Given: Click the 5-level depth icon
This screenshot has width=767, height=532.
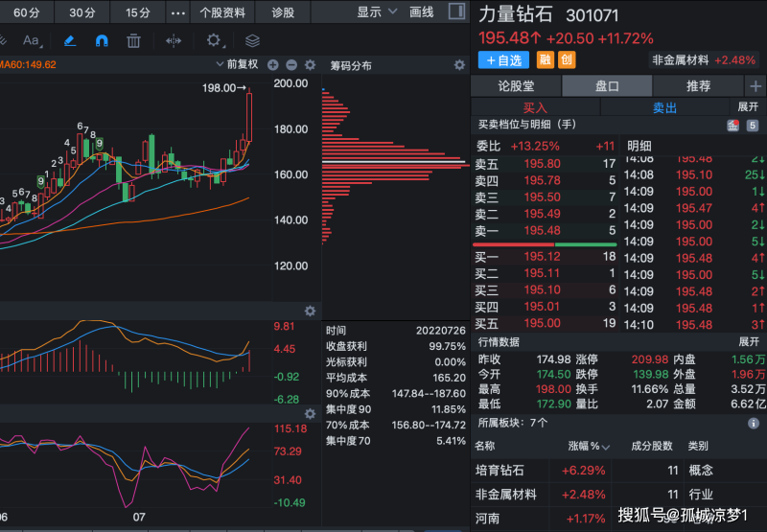Looking at the screenshot, I should (753, 126).
